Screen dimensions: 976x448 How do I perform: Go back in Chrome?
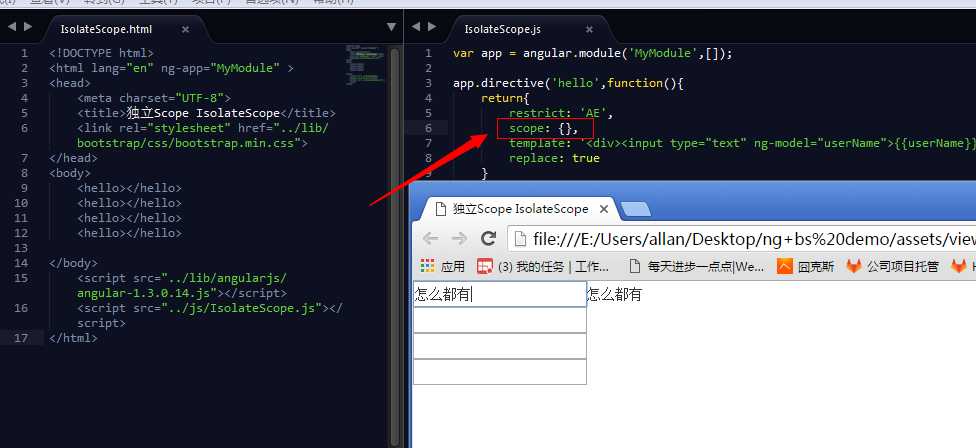pyautogui.click(x=430, y=239)
